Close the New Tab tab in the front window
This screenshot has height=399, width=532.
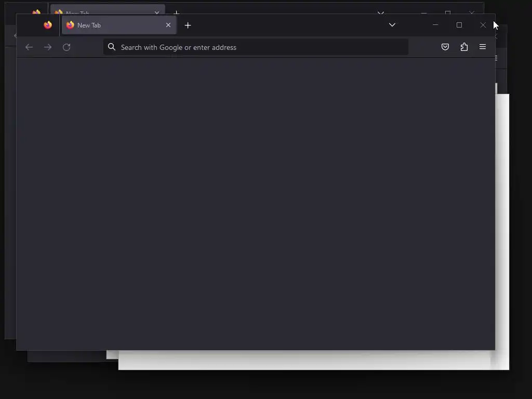tap(168, 25)
